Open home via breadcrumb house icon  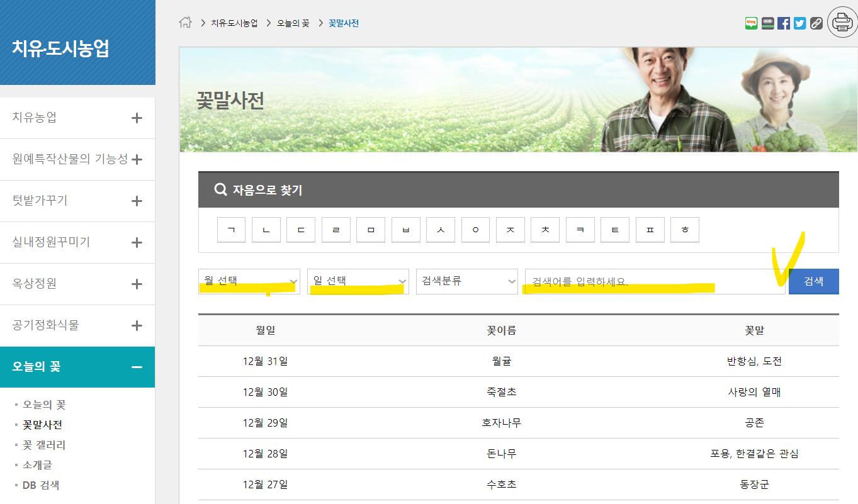point(186,22)
